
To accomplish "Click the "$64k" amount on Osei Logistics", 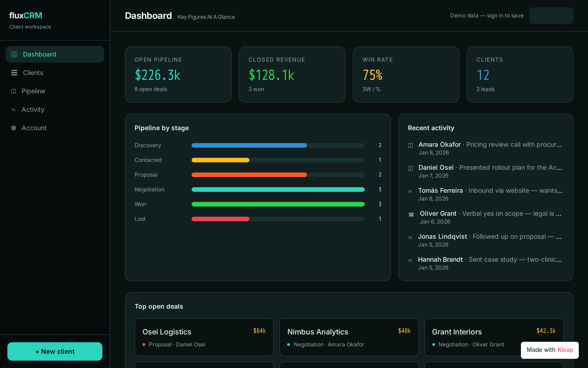I will tap(260, 331).
